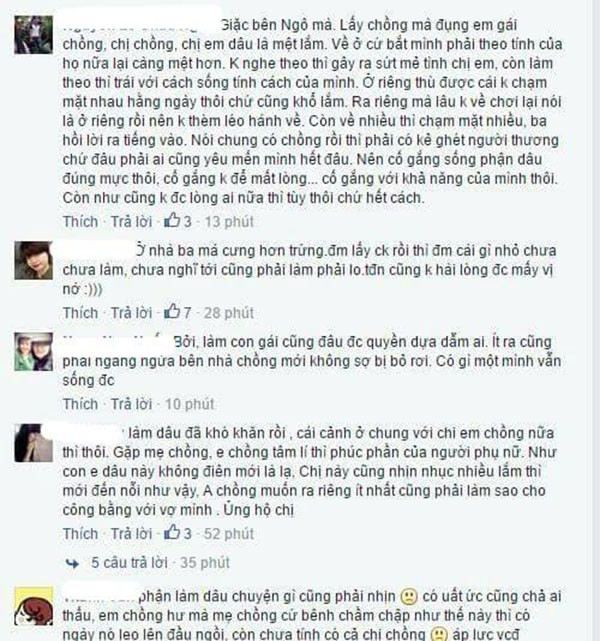Expand the 5 câu trả lời replies

tap(129, 563)
